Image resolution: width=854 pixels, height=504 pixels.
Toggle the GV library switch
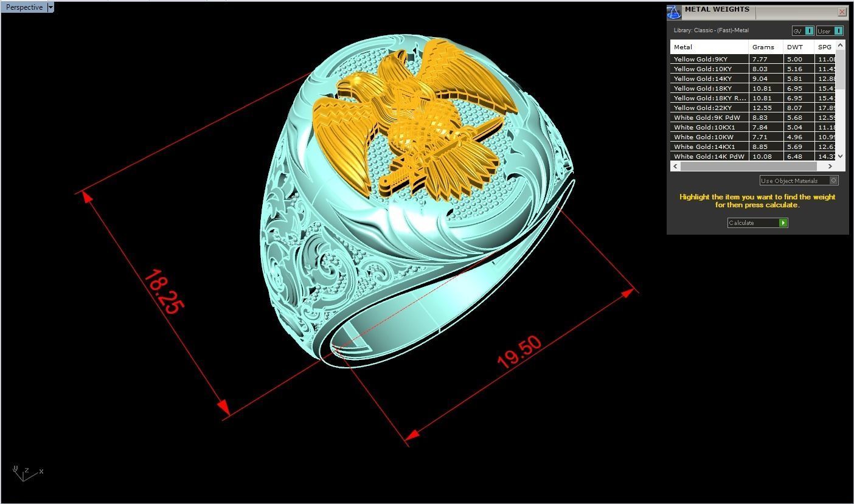pos(803,30)
